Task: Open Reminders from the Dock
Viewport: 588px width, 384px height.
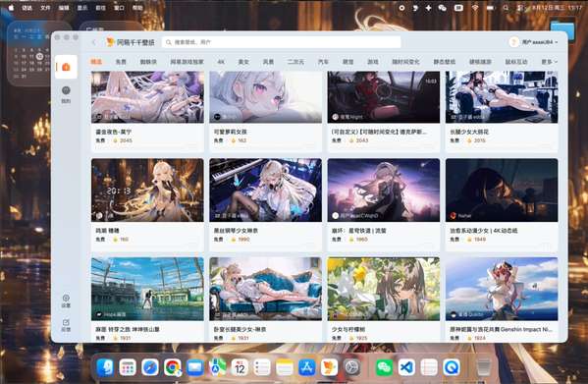Action: [x=262, y=367]
